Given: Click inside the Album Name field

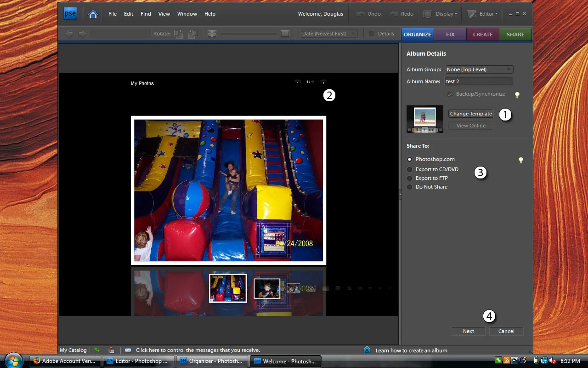Looking at the screenshot, I should (x=479, y=81).
